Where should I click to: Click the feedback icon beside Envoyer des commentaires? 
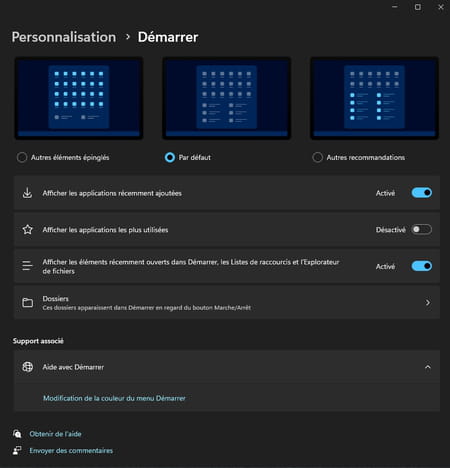17,450
